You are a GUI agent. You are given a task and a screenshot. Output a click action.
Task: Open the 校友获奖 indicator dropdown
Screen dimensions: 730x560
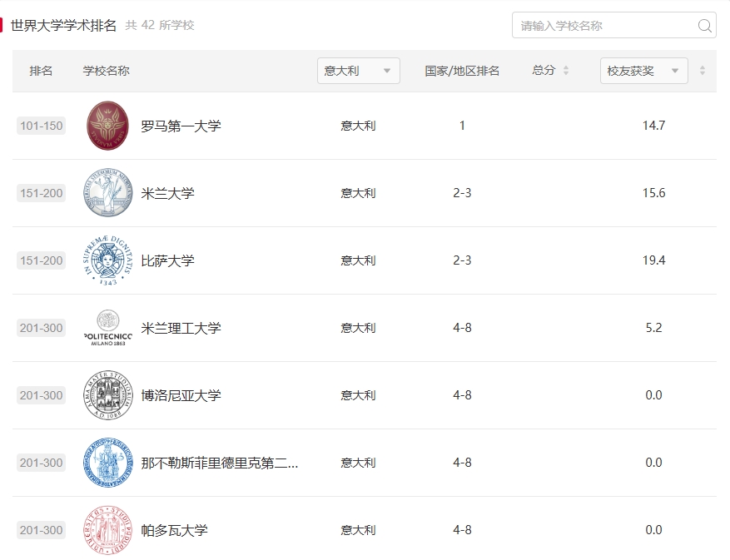(644, 71)
